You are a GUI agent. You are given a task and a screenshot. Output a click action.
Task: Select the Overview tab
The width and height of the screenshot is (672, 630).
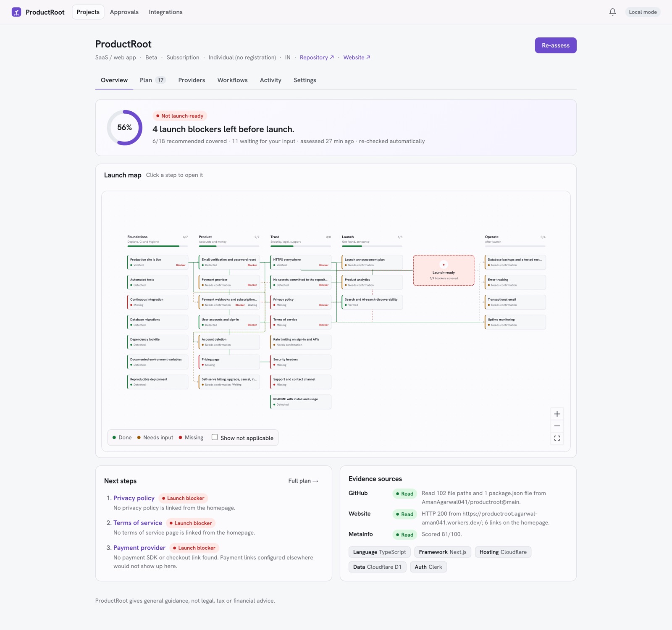(x=114, y=80)
